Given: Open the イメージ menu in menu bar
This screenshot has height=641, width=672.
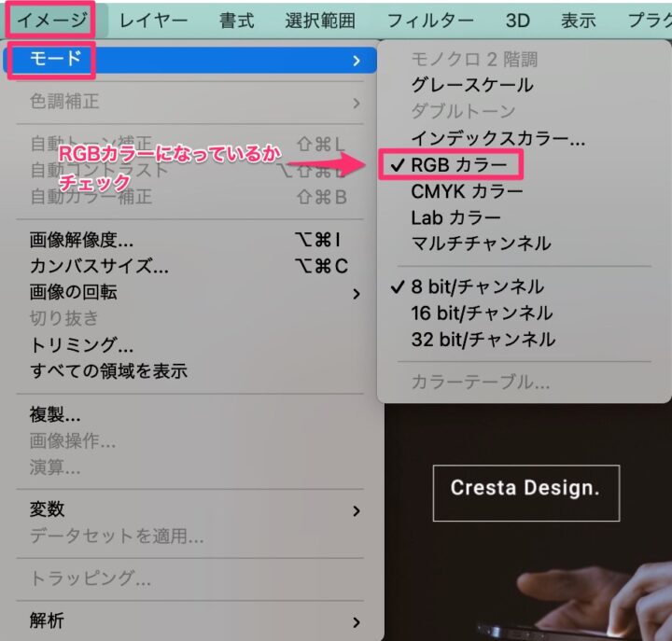Looking at the screenshot, I should click(52, 20).
